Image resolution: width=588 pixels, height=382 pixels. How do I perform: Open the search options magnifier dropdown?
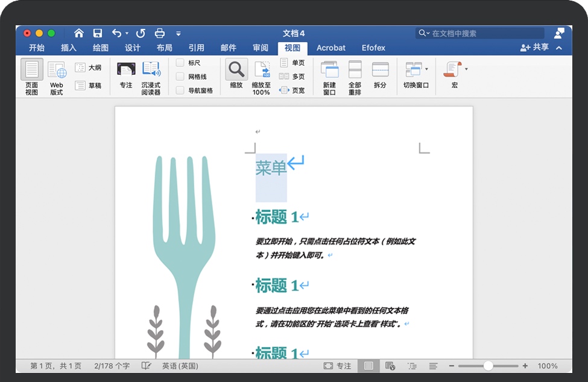tap(424, 33)
